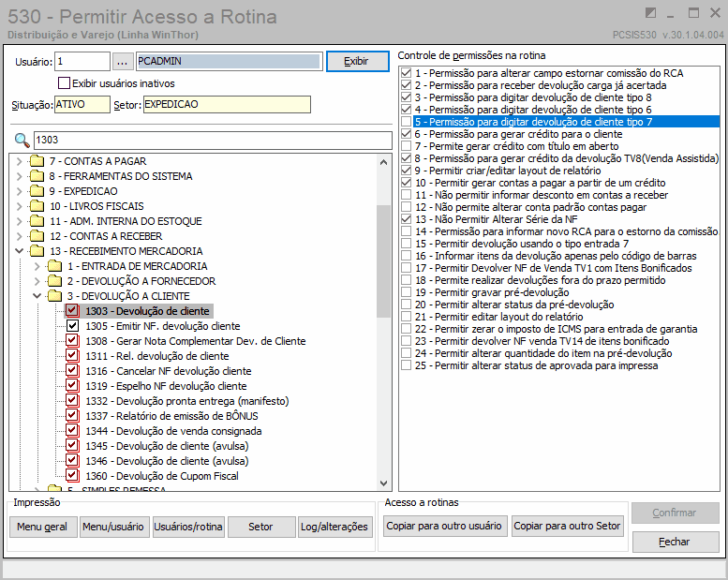Expand the 10 - LIVROS FISCAIS node

pyautogui.click(x=19, y=206)
